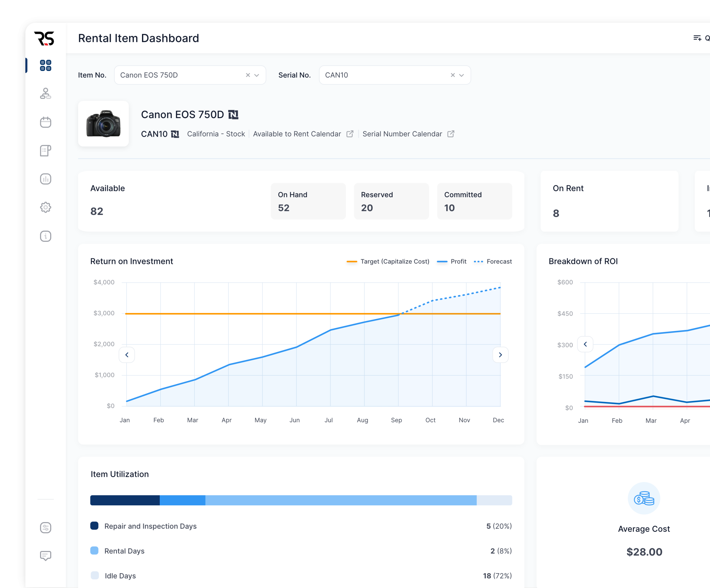The height and width of the screenshot is (588, 710).
Task: Click the Sep label on ROI chart
Action: pyautogui.click(x=397, y=420)
